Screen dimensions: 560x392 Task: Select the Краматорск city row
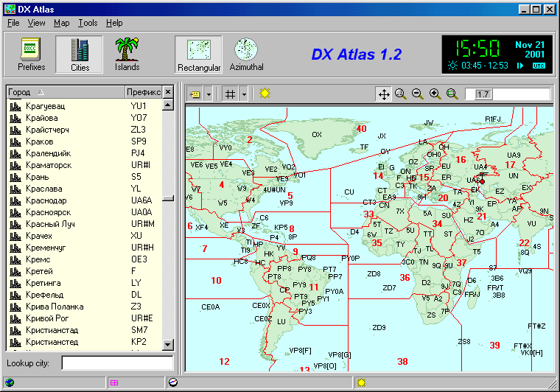pyautogui.click(x=84, y=165)
